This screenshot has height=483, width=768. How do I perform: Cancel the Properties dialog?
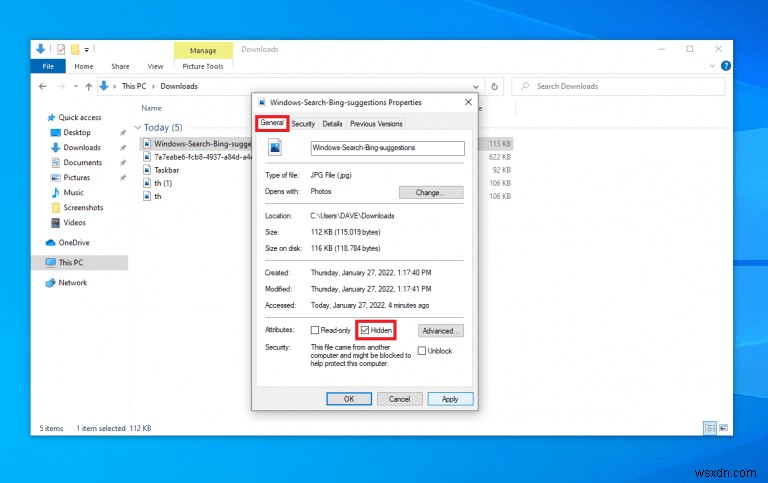tap(399, 399)
